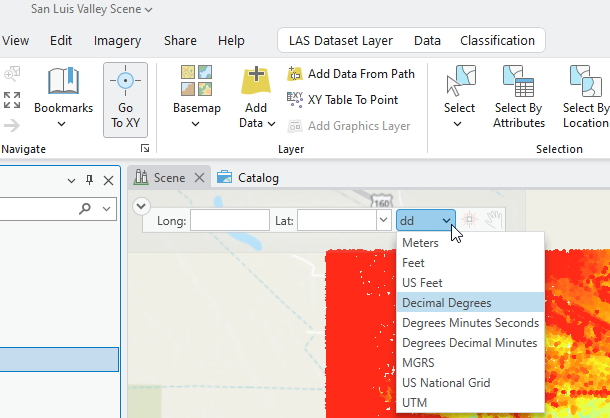This screenshot has width=610, height=418.
Task: Choose Feet from the units list
Action: point(470,263)
